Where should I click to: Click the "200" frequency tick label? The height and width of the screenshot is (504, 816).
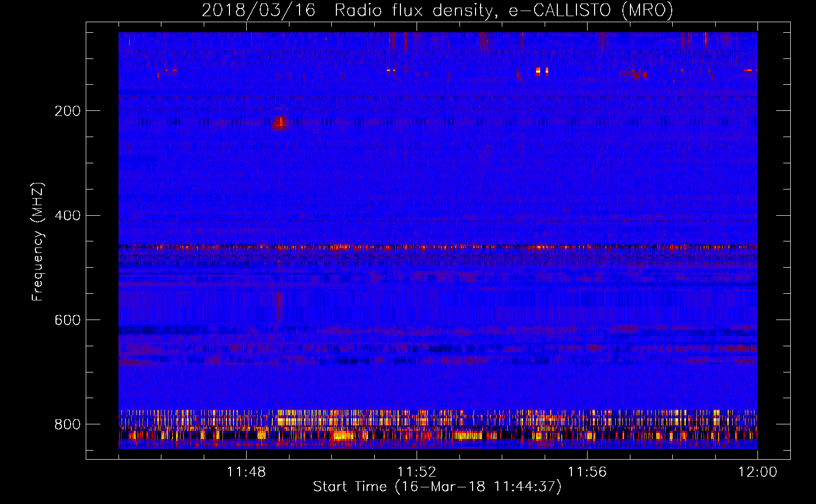coord(68,111)
